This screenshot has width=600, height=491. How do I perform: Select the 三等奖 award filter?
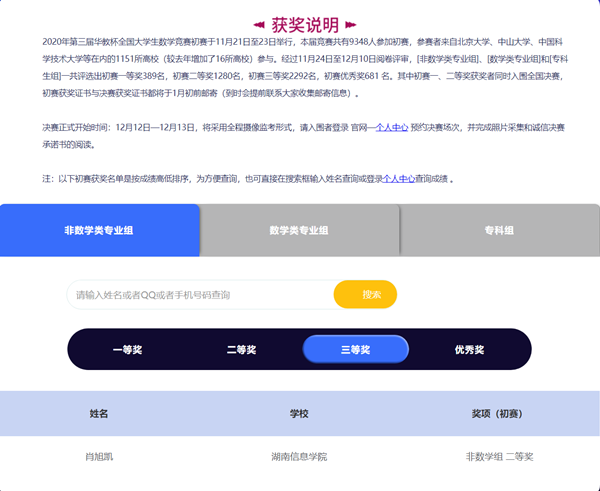[x=355, y=349]
